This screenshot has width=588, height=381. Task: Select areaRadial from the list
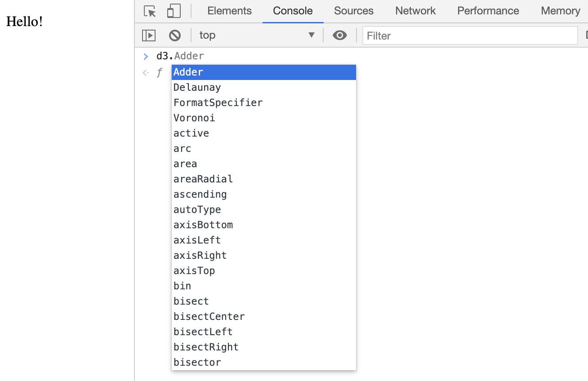click(x=264, y=179)
